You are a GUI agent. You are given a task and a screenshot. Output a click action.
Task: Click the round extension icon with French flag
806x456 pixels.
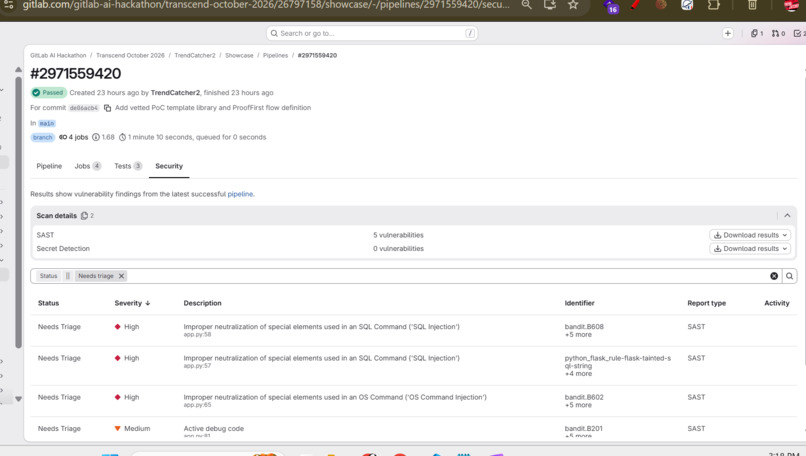(x=687, y=5)
